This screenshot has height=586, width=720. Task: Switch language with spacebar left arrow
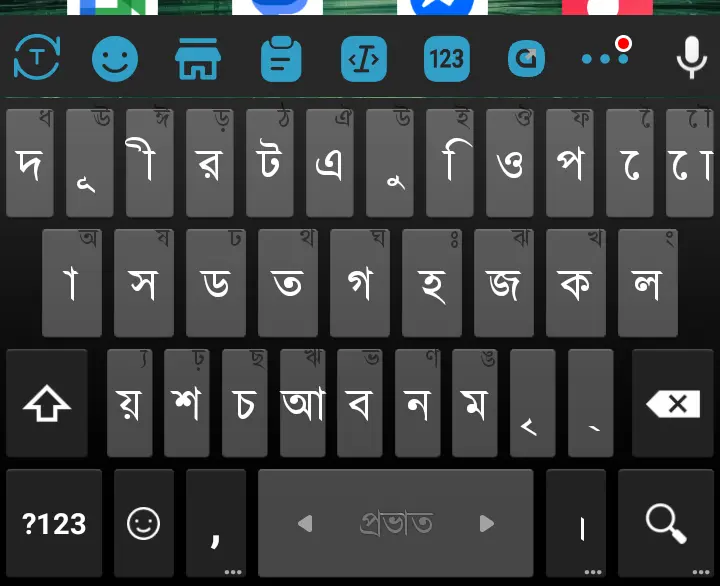pos(305,523)
